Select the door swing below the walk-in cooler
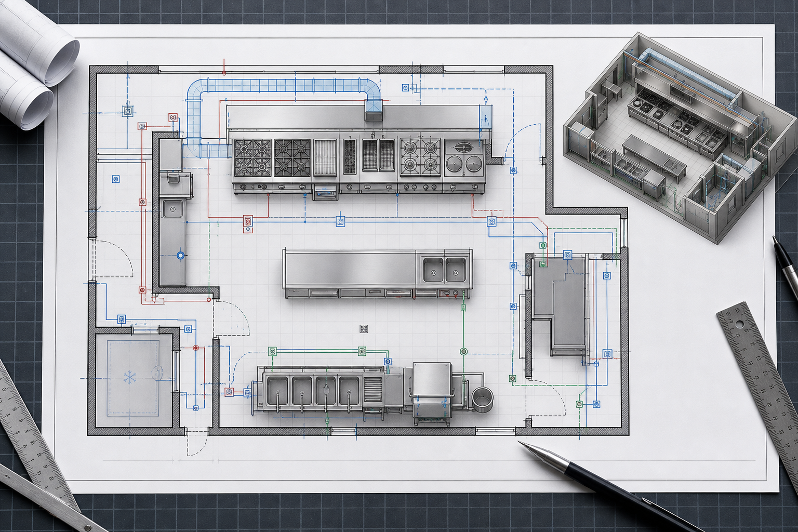Image resolution: width=798 pixels, height=532 pixels. click(x=197, y=443)
